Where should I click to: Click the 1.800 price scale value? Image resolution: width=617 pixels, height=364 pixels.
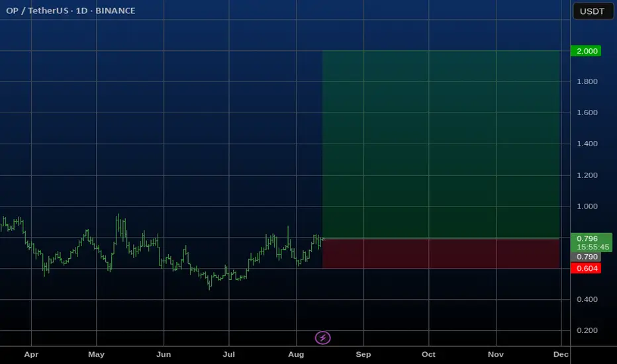pos(587,81)
